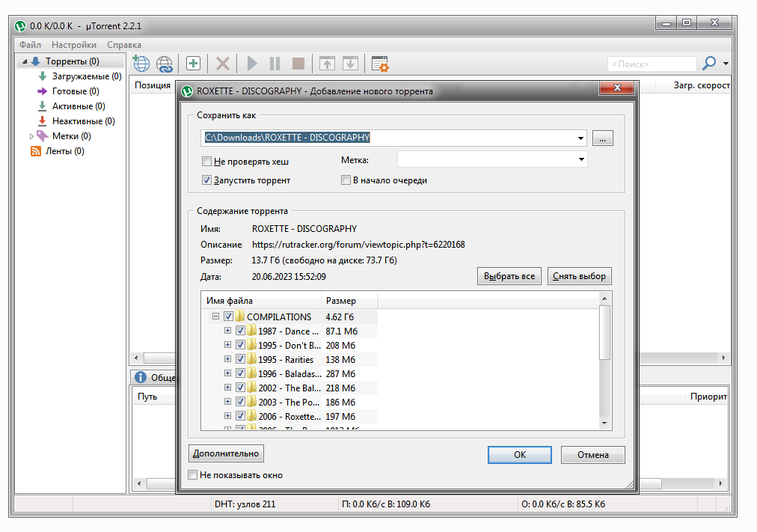
Task: Click the Stop torrent toolbar icon
Action: (x=298, y=64)
